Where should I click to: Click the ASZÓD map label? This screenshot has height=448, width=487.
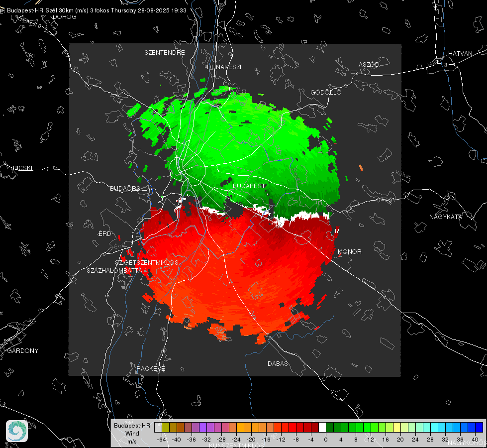point(369,64)
